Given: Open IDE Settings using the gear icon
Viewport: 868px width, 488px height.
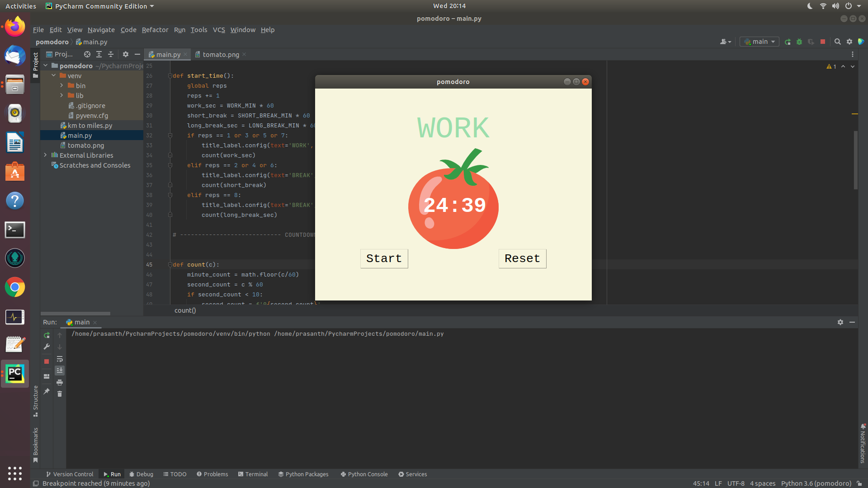Looking at the screenshot, I should coord(850,42).
